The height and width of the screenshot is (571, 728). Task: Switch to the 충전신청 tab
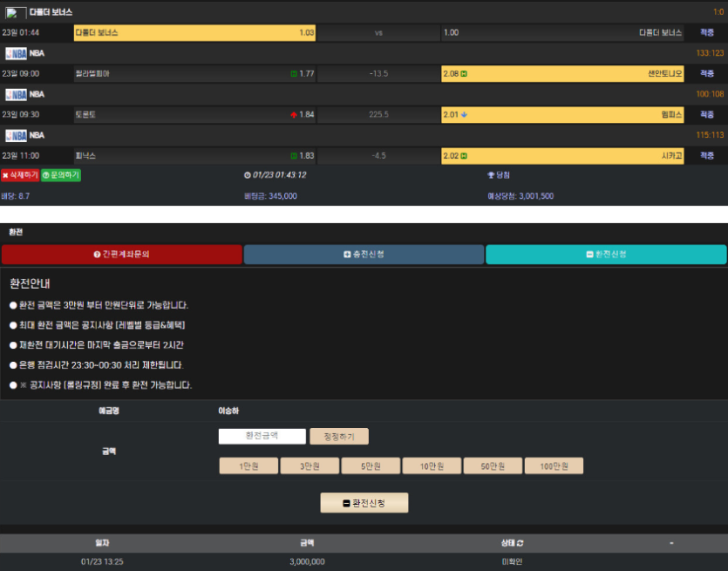pos(364,255)
